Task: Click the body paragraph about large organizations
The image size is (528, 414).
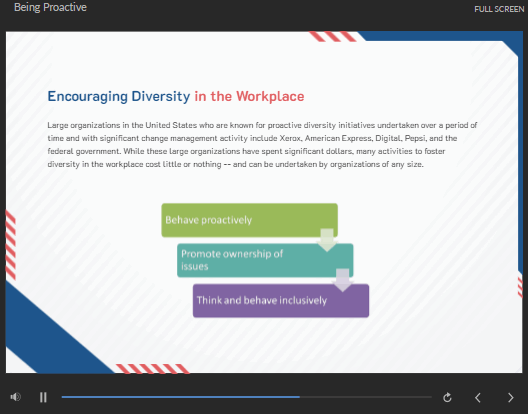Action: click(262, 145)
